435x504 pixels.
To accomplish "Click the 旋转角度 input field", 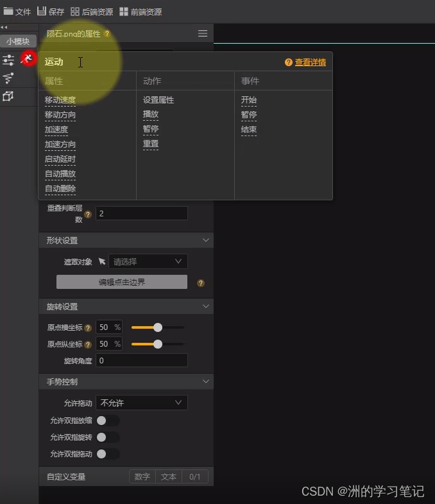I will [142, 361].
